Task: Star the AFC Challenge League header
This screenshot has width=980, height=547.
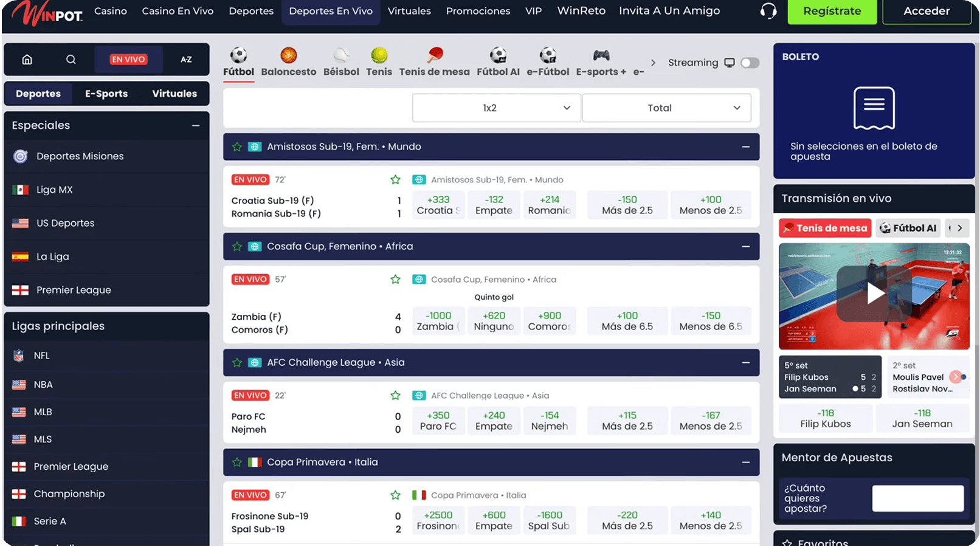Action: (237, 363)
